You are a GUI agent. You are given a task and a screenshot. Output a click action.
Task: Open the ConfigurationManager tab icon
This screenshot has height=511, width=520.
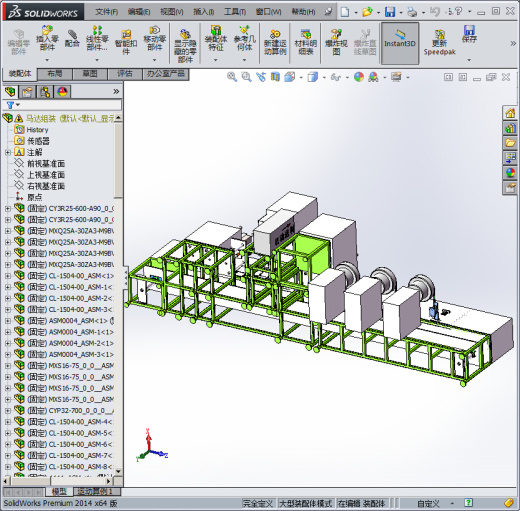point(45,92)
